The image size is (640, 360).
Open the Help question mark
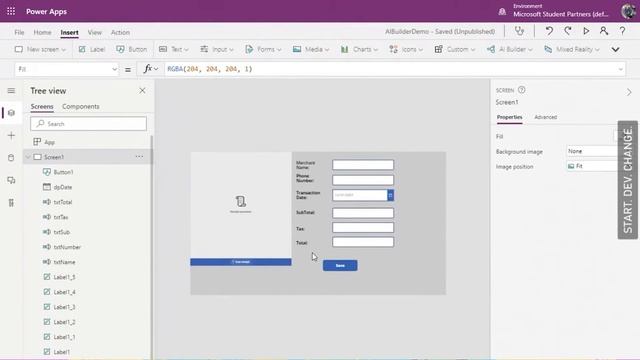tap(622, 31)
